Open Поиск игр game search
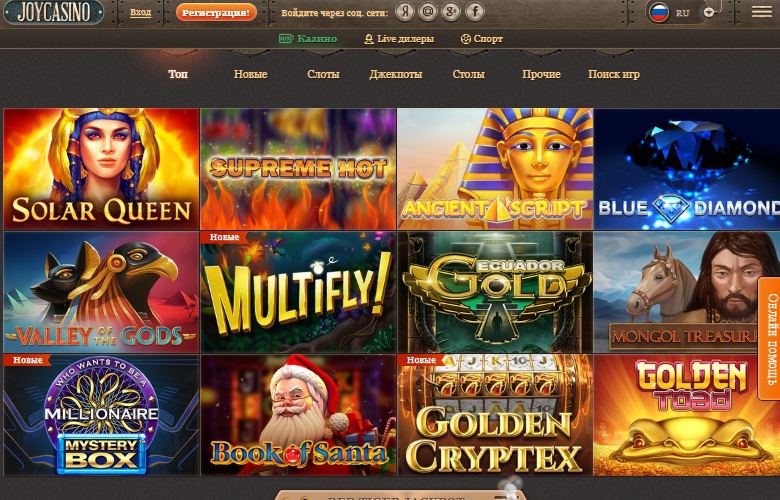 click(614, 74)
